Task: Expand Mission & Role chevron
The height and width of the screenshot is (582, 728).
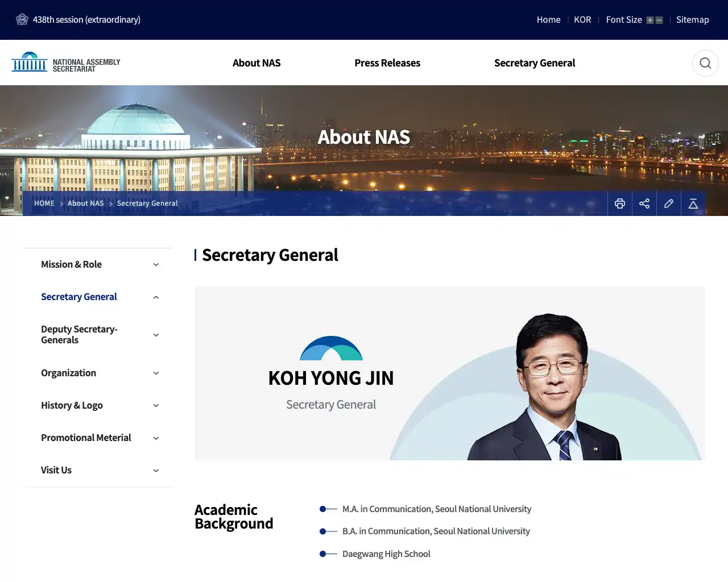Action: tap(156, 265)
